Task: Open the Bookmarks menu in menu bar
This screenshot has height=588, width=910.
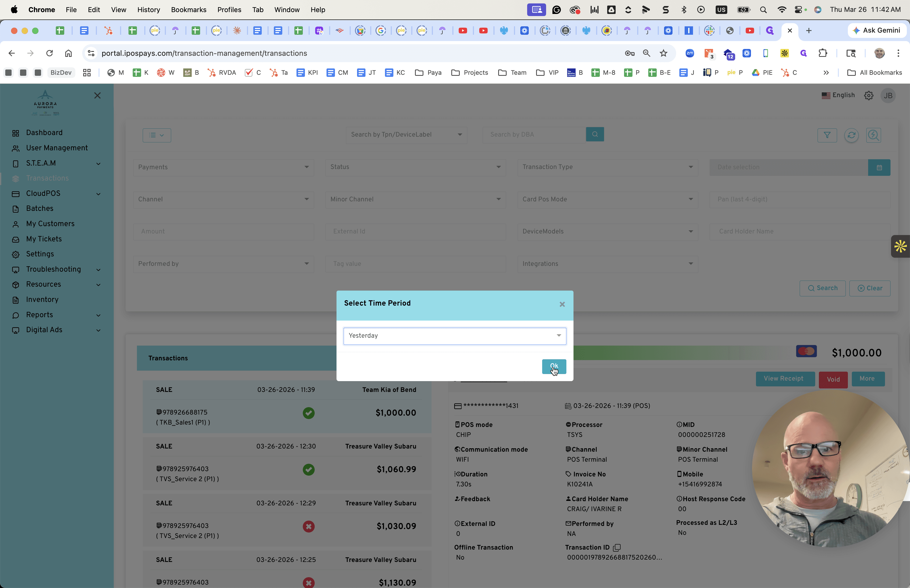Action: click(189, 9)
